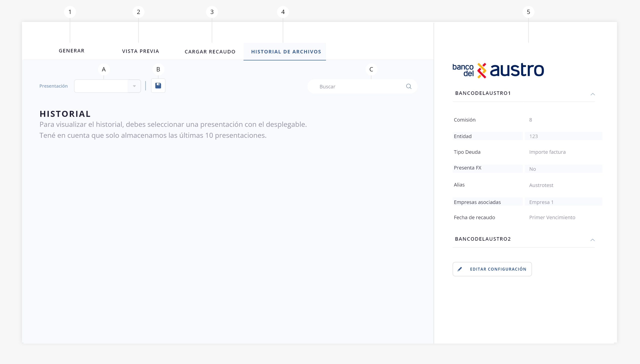This screenshot has width=640, height=364.
Task: Click pencil icon on Editar Configuración
Action: [459, 269]
